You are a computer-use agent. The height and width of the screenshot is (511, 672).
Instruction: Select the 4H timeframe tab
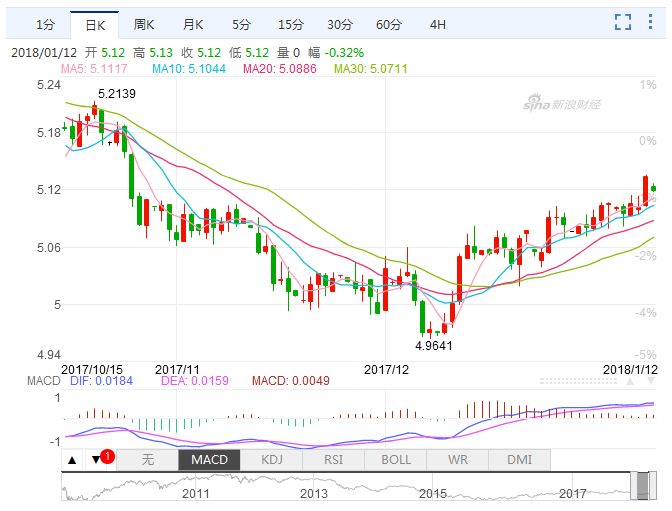438,24
